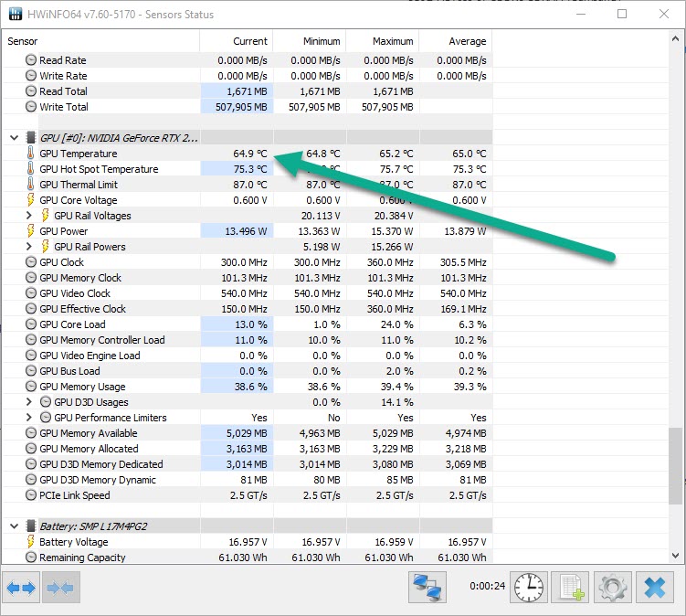This screenshot has width=686, height=616.
Task: Start logging with the sheet plus icon
Action: click(570, 588)
